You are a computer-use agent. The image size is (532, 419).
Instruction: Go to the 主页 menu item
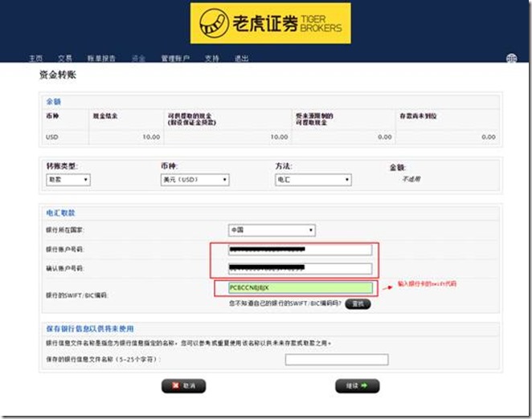click(35, 59)
